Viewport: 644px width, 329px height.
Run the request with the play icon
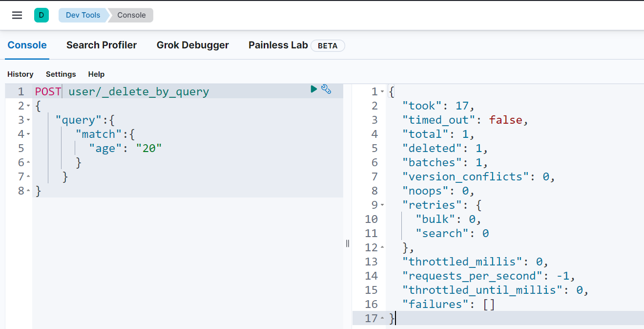(x=314, y=89)
